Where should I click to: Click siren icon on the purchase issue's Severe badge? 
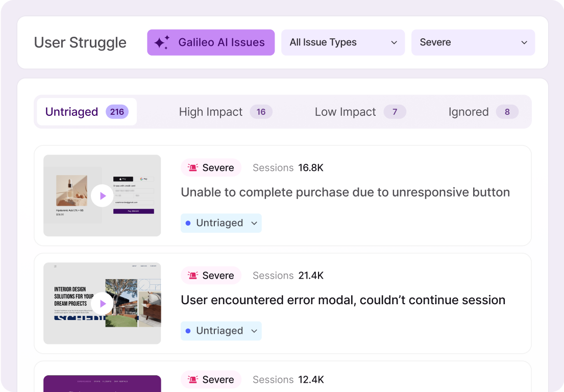coord(193,168)
